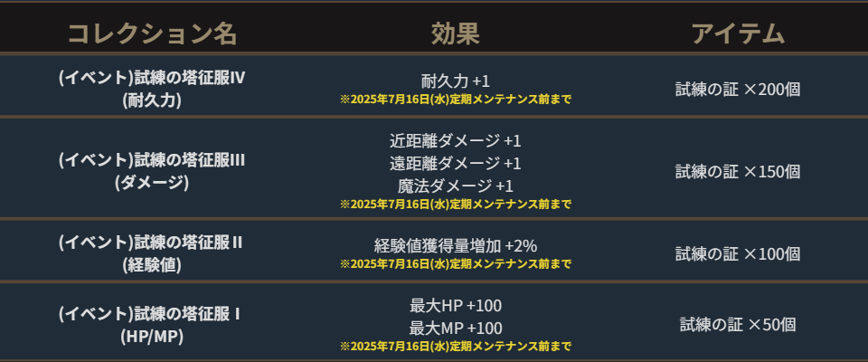
Task: Click the yellow maintenance note under 耐久力 +1
Action: point(455,99)
